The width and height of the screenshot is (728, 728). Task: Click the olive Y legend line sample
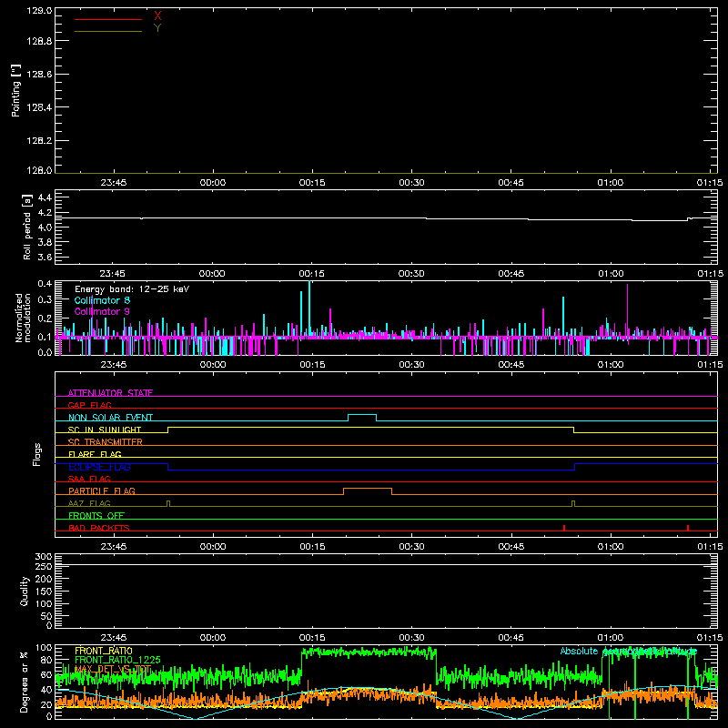point(107,32)
